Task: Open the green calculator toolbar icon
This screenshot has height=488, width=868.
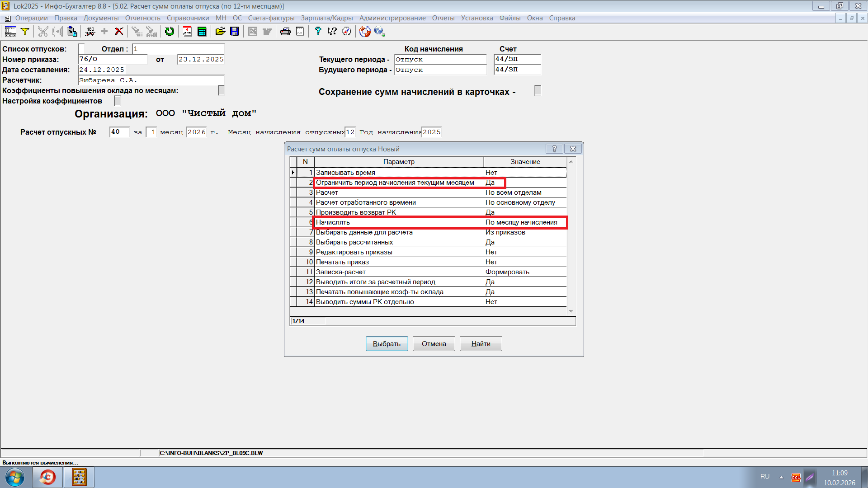Action: [202, 31]
